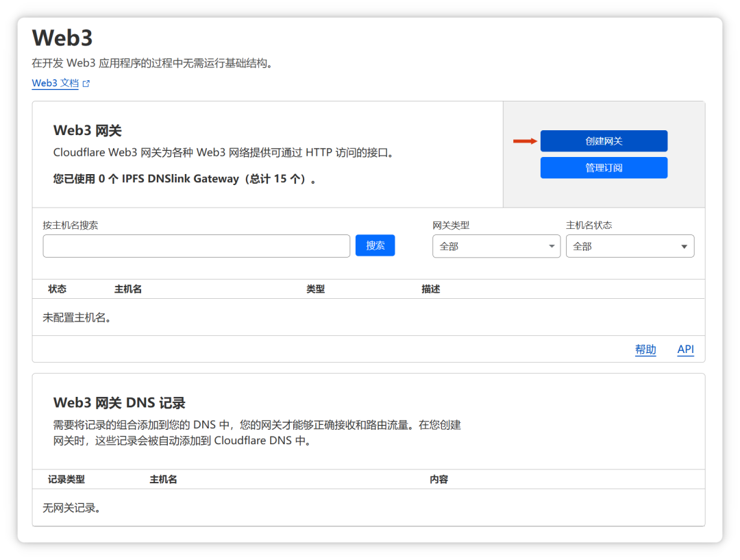
Task: Click the 类型 column header
Action: [x=315, y=289]
